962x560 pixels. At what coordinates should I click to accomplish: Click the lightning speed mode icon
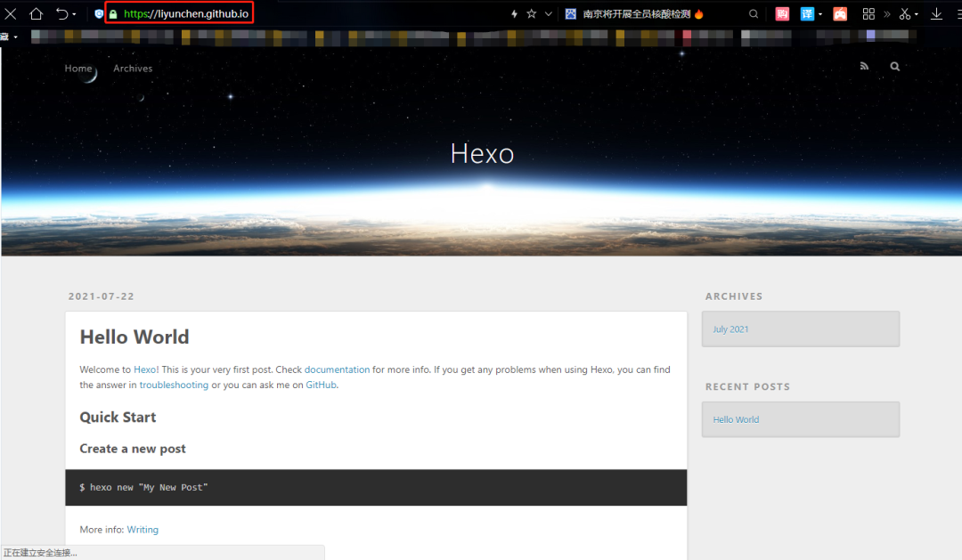(x=514, y=13)
